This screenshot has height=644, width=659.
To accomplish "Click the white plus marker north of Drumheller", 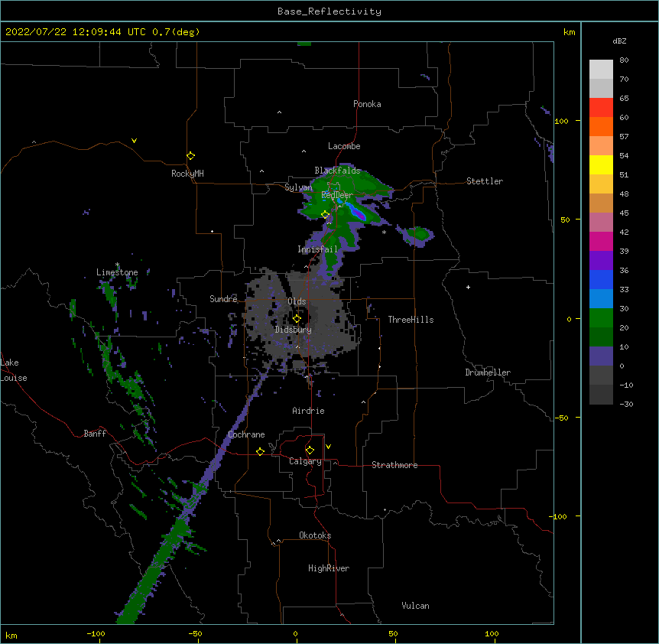I will pyautogui.click(x=468, y=287).
